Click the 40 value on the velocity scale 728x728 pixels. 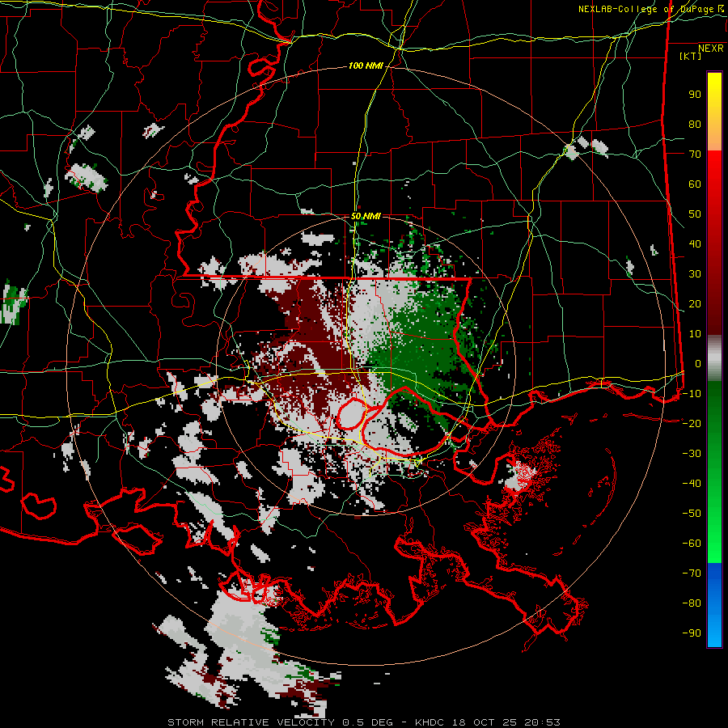pyautogui.click(x=695, y=244)
